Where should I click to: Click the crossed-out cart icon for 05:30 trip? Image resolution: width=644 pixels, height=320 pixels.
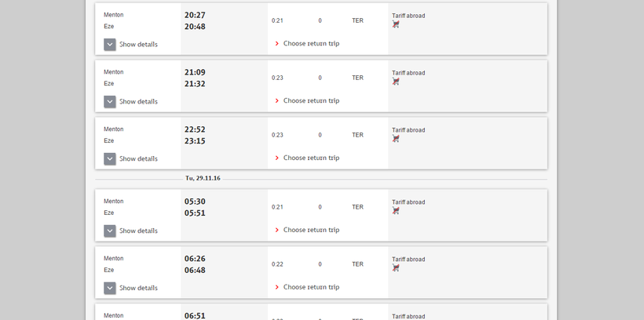396,211
